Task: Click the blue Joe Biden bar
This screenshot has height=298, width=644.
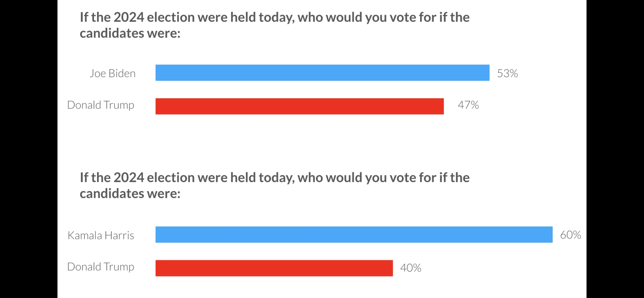Action: pos(322,73)
